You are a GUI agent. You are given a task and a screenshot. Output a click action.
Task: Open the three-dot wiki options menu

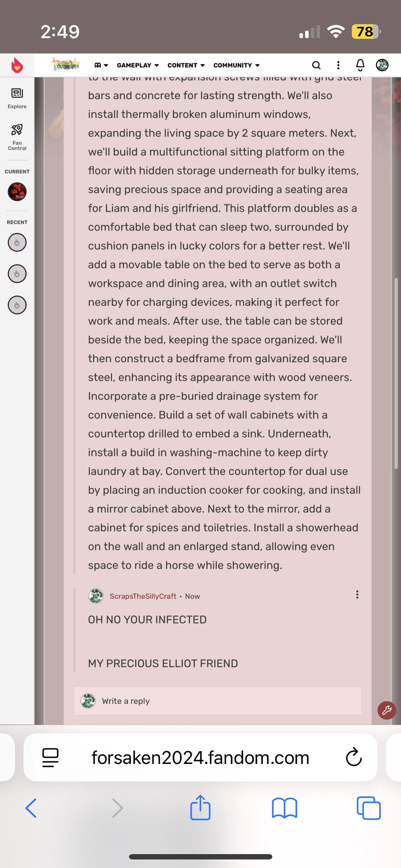pyautogui.click(x=338, y=65)
